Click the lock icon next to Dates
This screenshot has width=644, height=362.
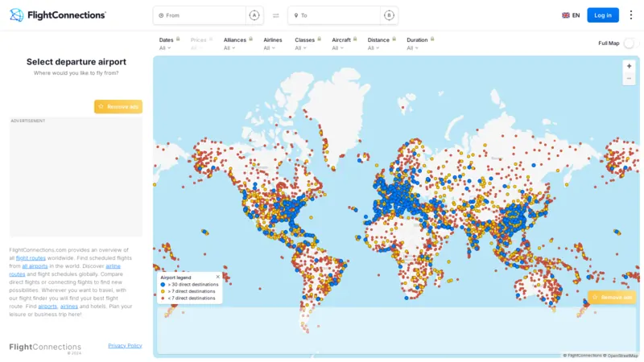178,39
